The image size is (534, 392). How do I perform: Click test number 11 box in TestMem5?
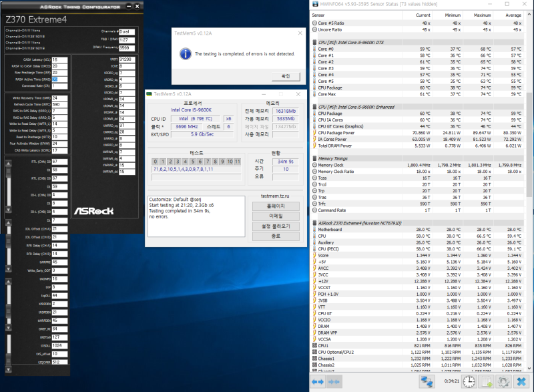tap(238, 162)
